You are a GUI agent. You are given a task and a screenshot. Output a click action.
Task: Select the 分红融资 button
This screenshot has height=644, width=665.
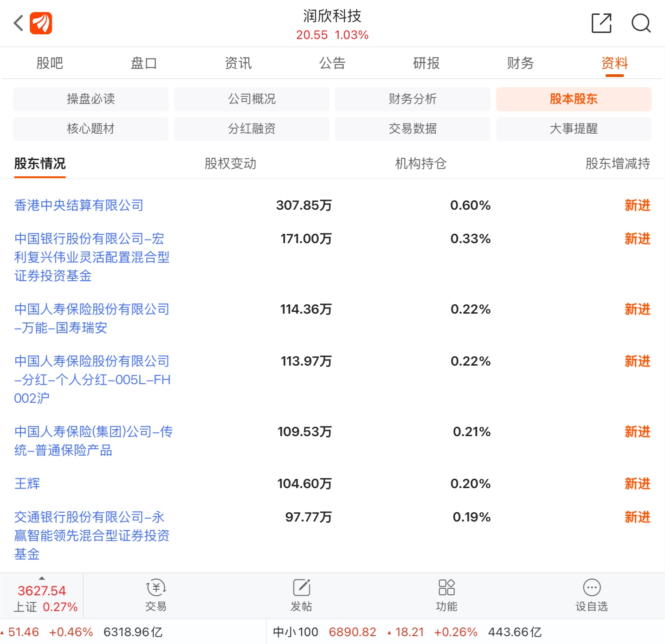click(x=252, y=129)
